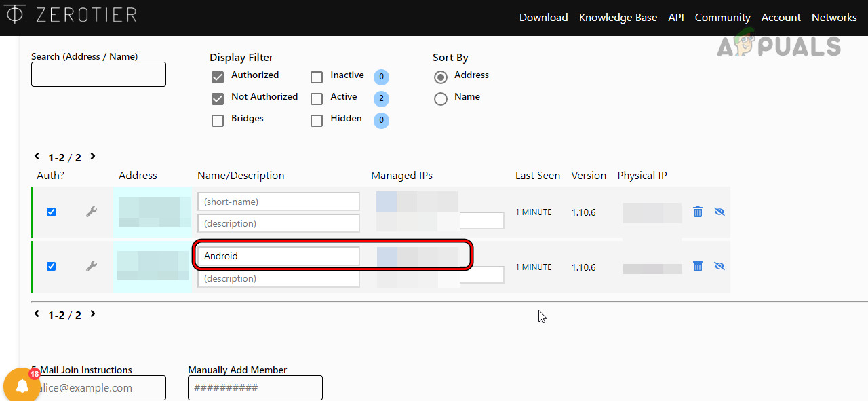This screenshot has width=868, height=401.
Task: Select the Name sort option
Action: [x=440, y=99]
